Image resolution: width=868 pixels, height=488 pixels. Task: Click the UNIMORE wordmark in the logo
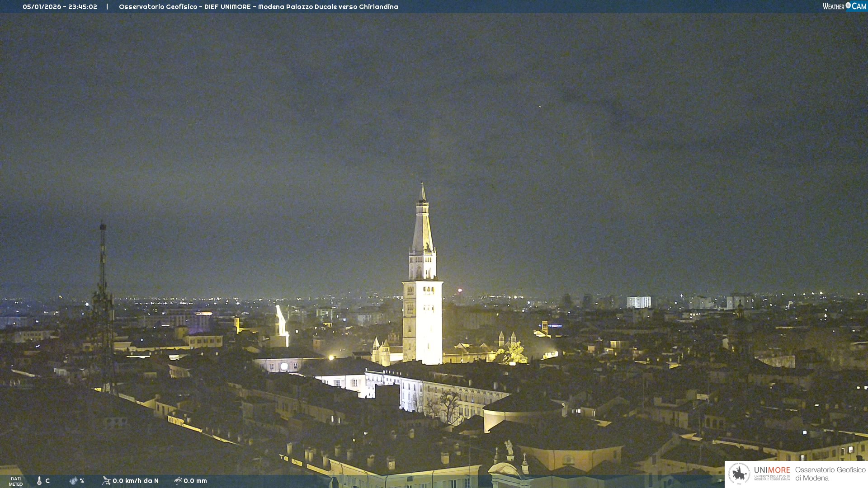click(x=772, y=470)
